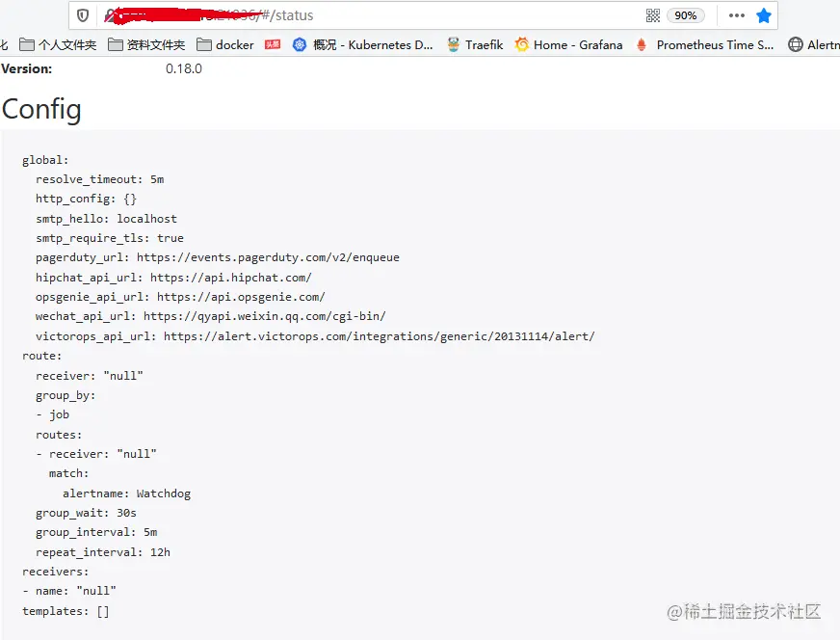
Task: Click the resolve_timeout: 5m line
Action: (x=99, y=179)
